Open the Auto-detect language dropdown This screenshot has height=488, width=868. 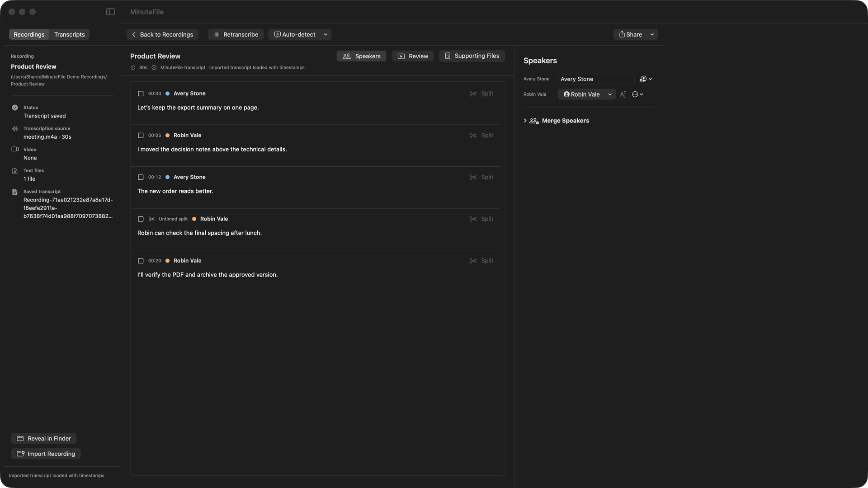[x=300, y=34]
